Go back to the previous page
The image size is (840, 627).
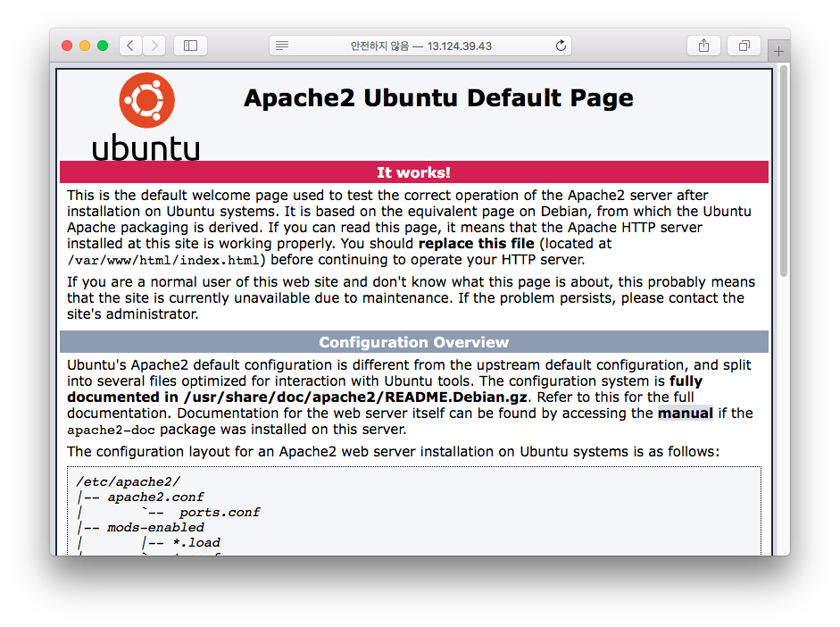pyautogui.click(x=130, y=46)
